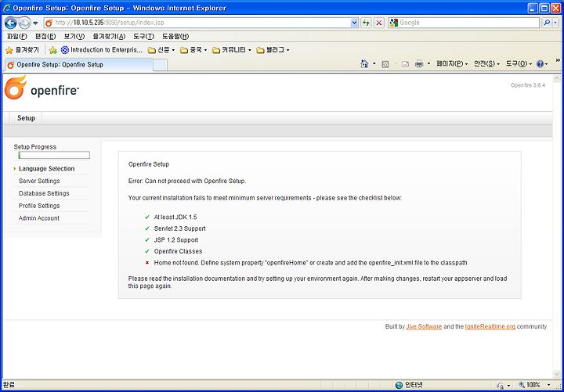
Task: Open the 도구(O) command bar menu
Action: coord(519,64)
